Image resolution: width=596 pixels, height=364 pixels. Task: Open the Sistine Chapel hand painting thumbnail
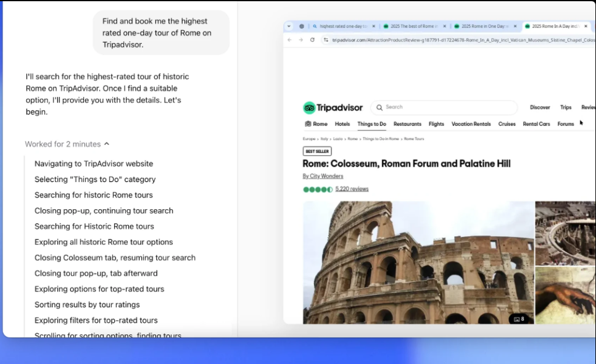point(565,296)
